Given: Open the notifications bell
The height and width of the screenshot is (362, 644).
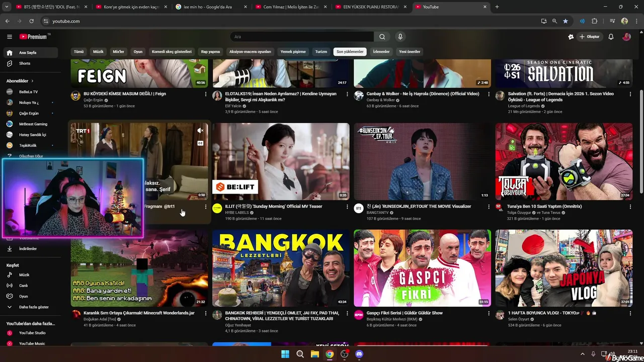Looking at the screenshot, I should click(x=611, y=37).
